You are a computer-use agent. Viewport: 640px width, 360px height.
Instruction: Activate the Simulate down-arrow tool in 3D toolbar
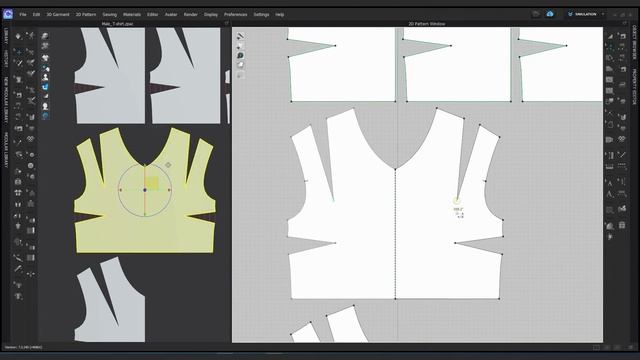[18, 36]
